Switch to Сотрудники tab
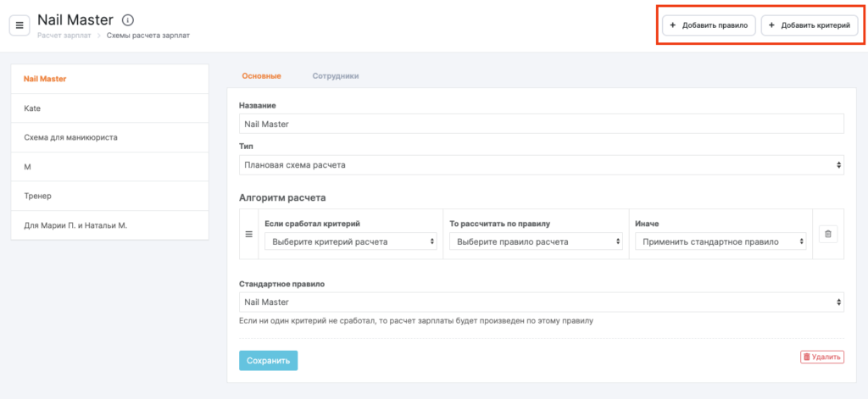868x399 pixels. [x=335, y=75]
